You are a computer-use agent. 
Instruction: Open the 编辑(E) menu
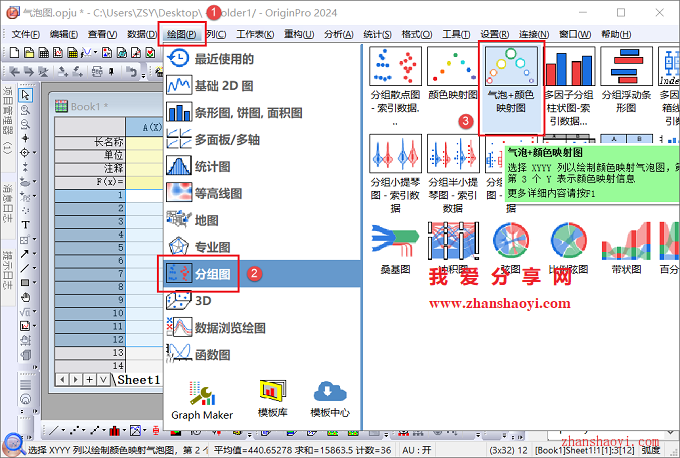click(x=63, y=34)
